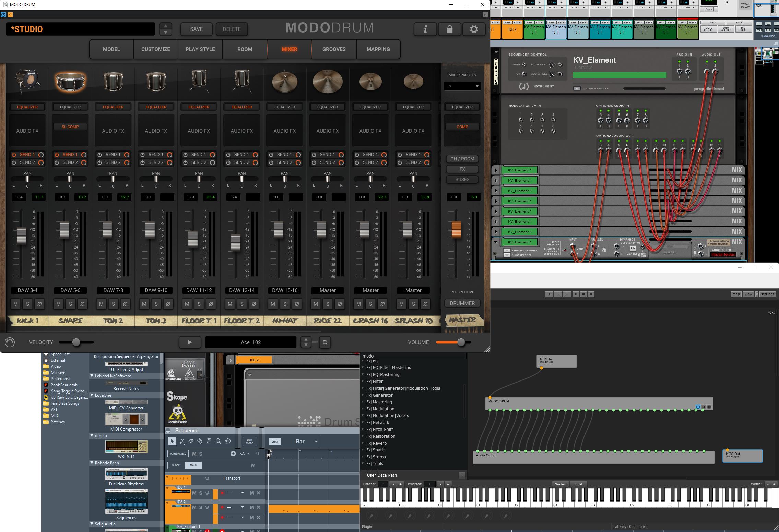The image size is (779, 532).
Task: Solo the Ride 22 channel
Action: tap(328, 304)
